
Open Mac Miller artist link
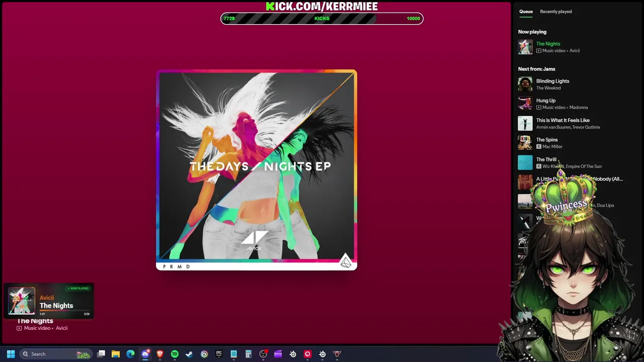point(552,147)
